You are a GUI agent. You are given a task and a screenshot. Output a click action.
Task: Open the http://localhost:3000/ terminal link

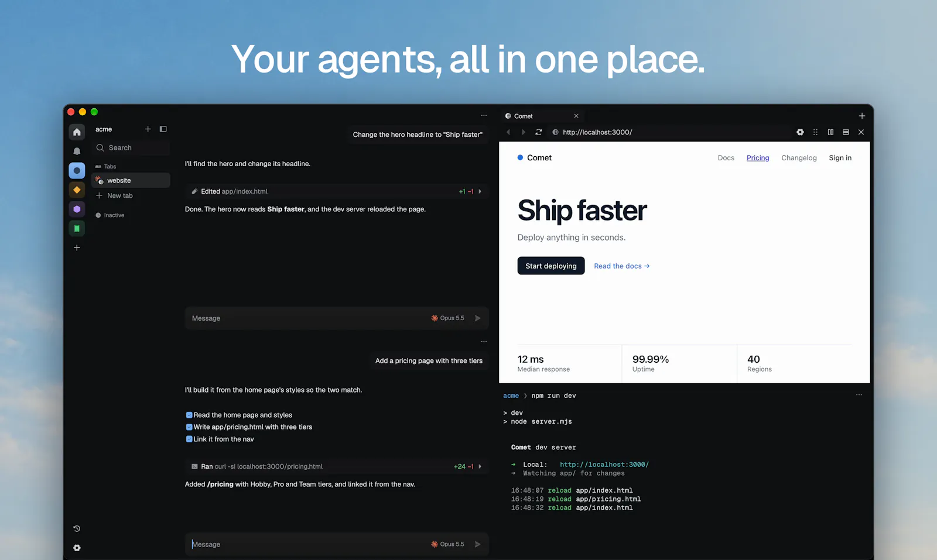coord(604,465)
